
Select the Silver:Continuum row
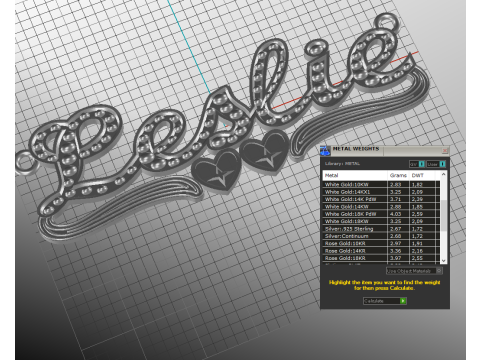click(381, 236)
